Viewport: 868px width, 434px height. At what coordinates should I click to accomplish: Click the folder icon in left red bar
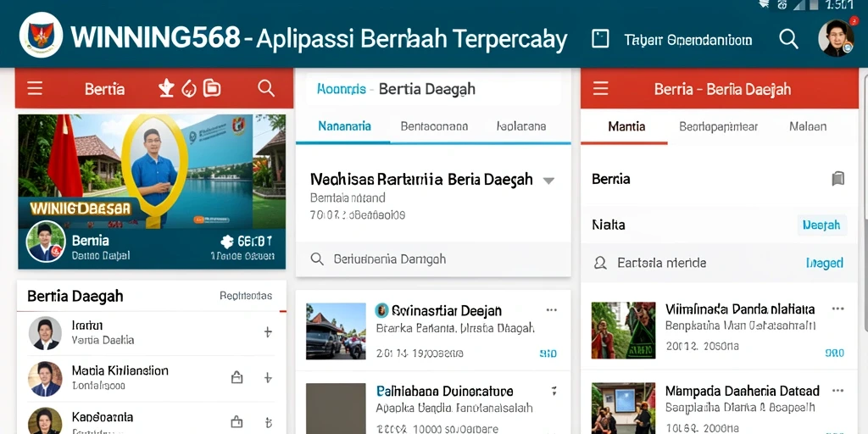(211, 88)
